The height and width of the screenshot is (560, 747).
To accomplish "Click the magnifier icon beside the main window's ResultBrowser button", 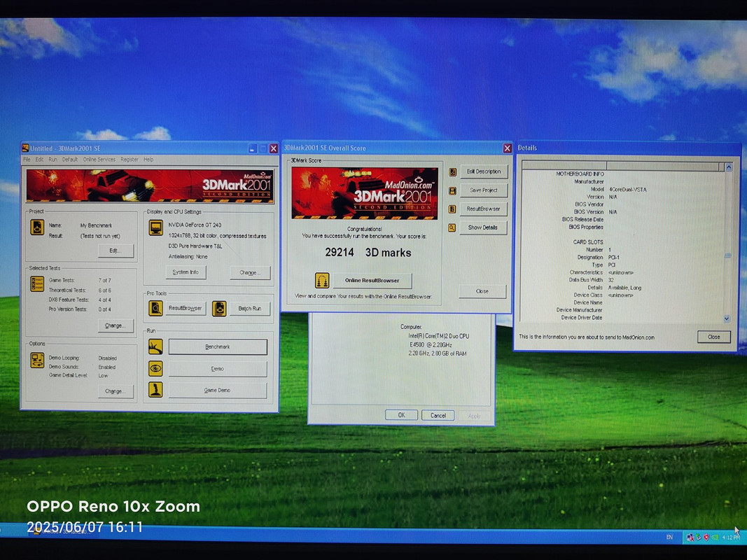I will tap(155, 309).
